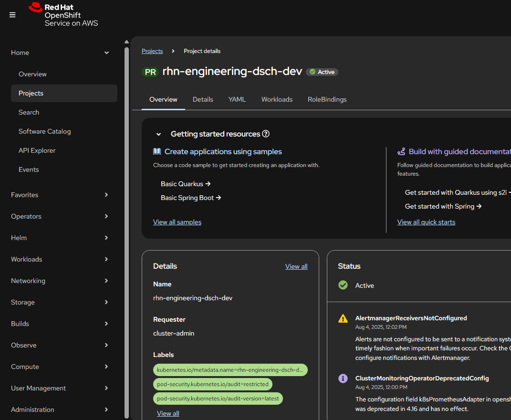Open View all samples link

click(177, 222)
